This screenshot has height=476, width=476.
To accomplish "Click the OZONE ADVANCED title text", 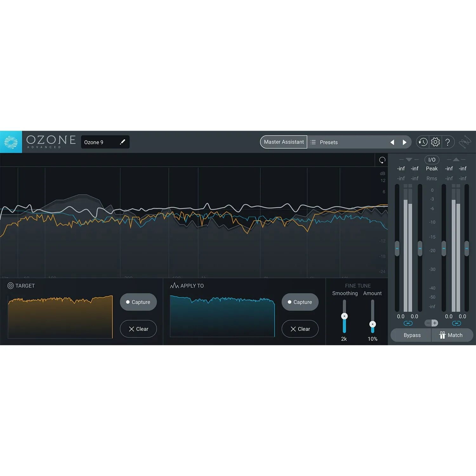I will pos(51,142).
